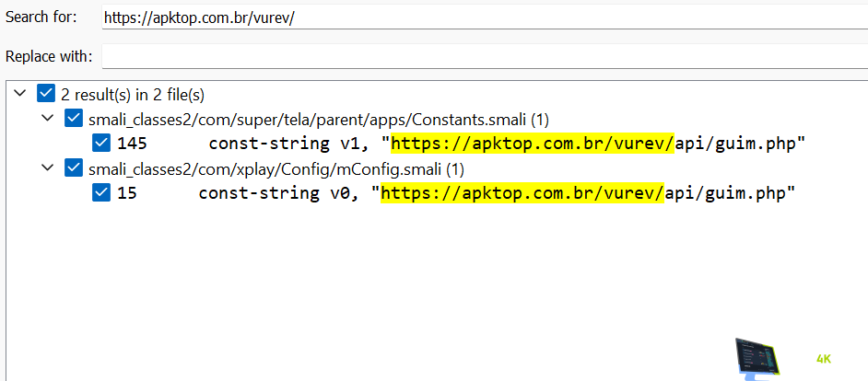
Task: Select the '2 result(s) in 2 file(s)' summary row
Action: (133, 94)
